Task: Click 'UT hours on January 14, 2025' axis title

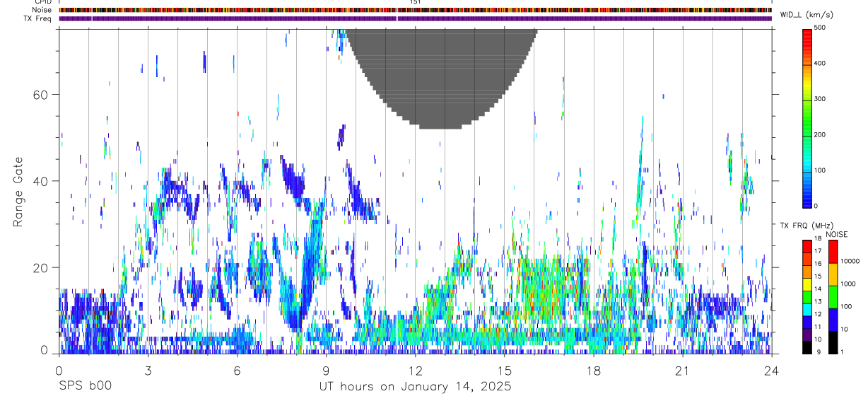Action: click(416, 387)
